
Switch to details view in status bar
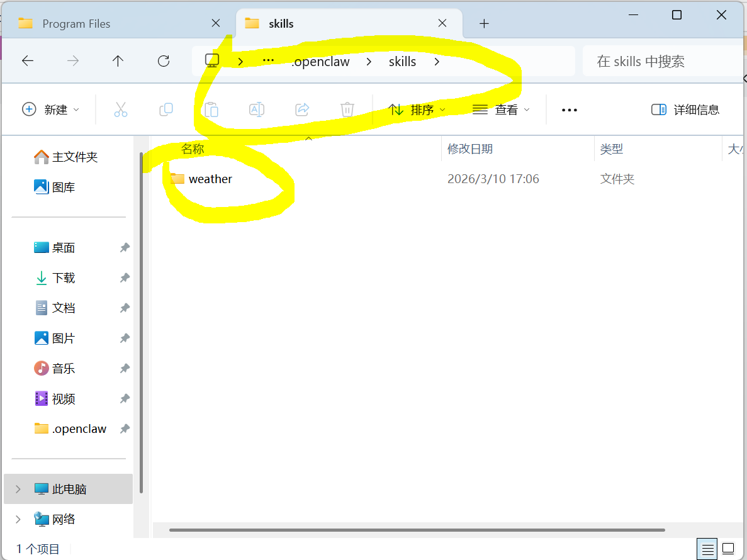pos(707,549)
